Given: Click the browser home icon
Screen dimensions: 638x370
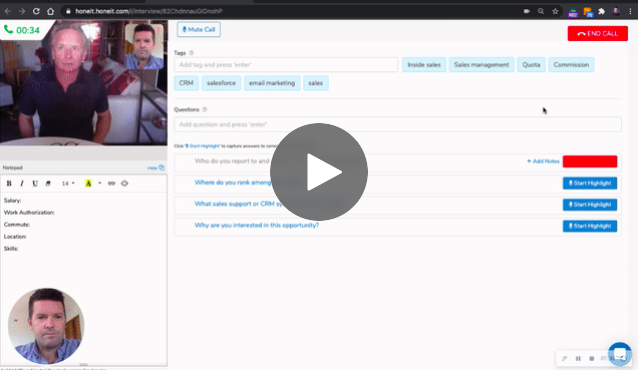Looking at the screenshot, I should [x=50, y=11].
